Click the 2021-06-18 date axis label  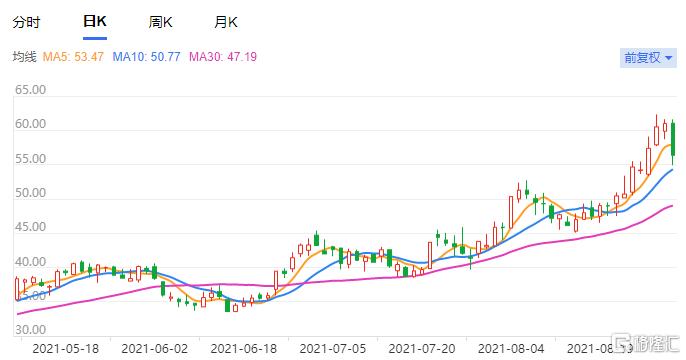244,349
